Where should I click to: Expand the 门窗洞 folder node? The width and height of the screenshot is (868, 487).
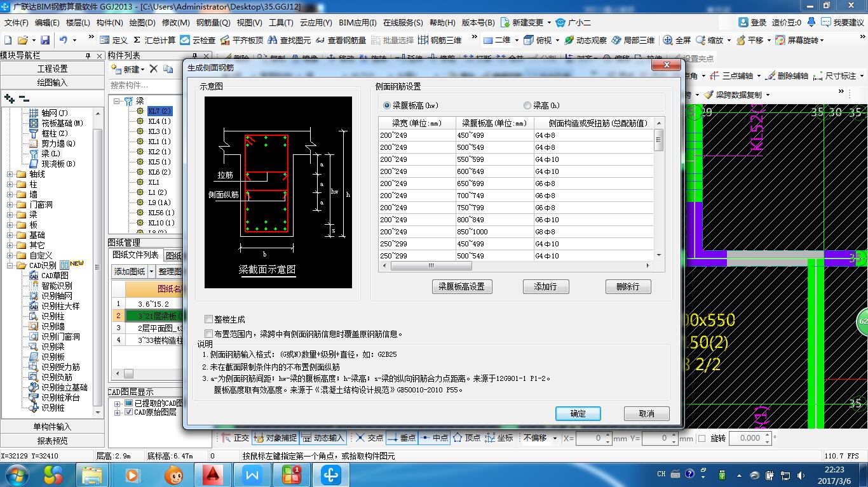click(10, 204)
